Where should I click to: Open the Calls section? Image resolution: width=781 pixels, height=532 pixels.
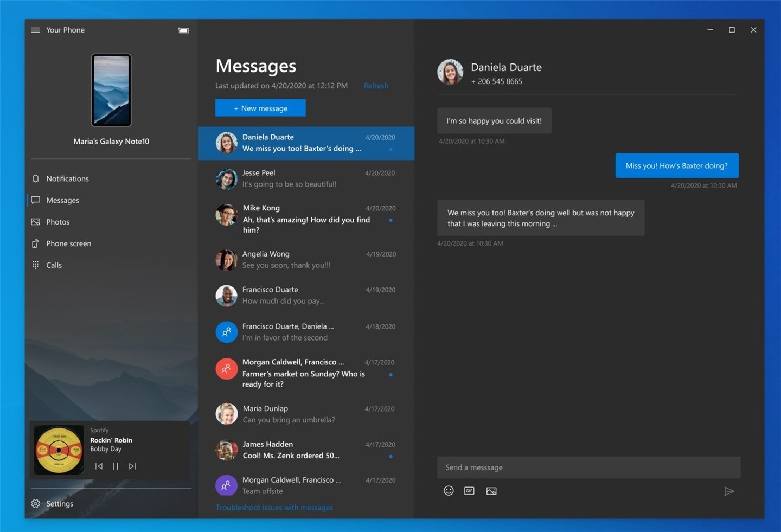(54, 265)
